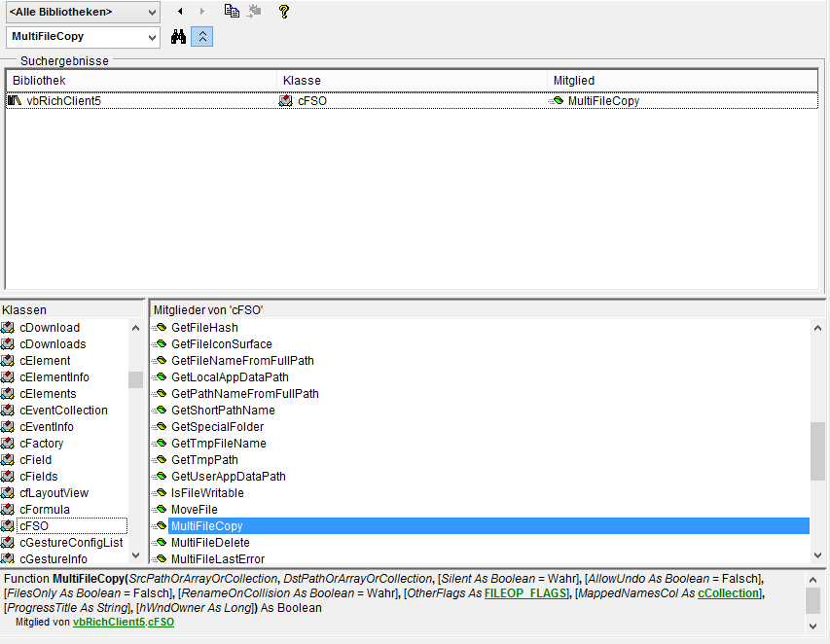Click the copy to clipboard icon
Image resolution: width=830 pixels, height=644 pixels.
pyautogui.click(x=231, y=12)
